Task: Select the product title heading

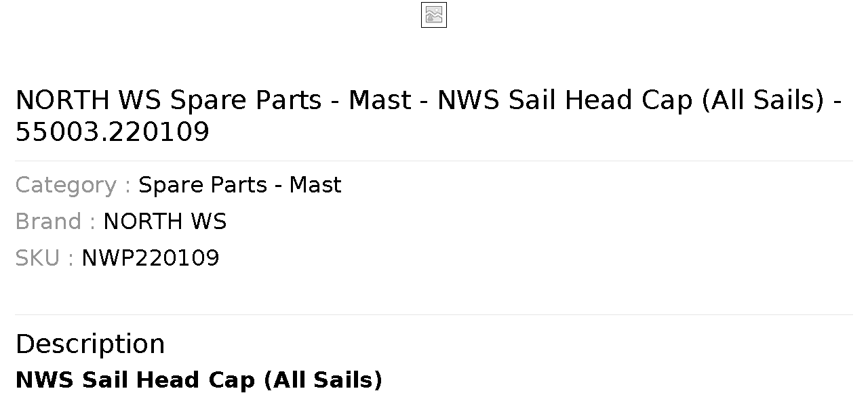Action: [x=429, y=116]
